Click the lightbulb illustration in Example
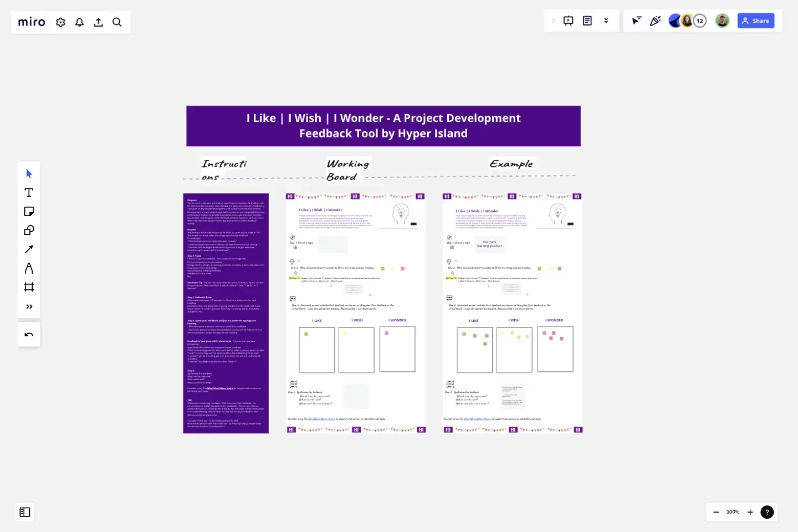The width and height of the screenshot is (798, 532). coord(557,214)
